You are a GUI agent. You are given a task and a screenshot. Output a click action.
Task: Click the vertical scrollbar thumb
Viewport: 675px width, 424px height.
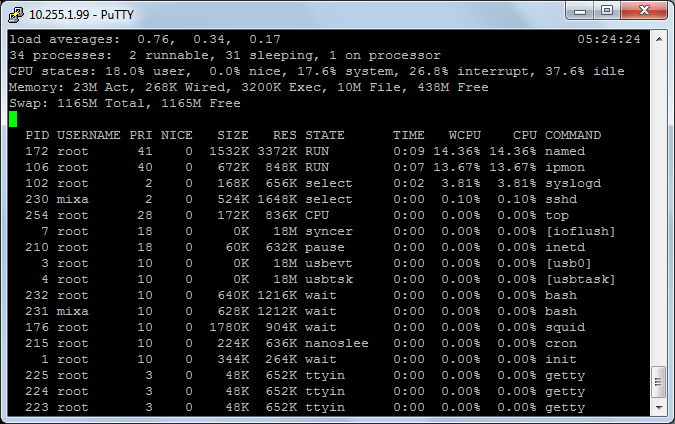658,382
